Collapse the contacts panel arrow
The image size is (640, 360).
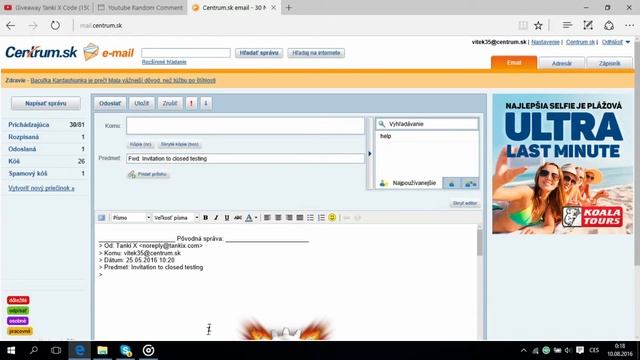click(370, 153)
